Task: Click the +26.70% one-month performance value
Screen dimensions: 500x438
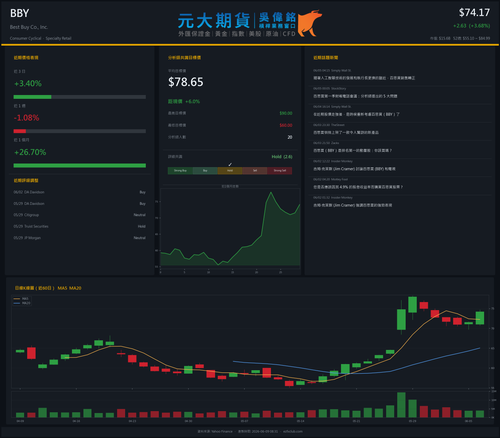Action: 30,152
